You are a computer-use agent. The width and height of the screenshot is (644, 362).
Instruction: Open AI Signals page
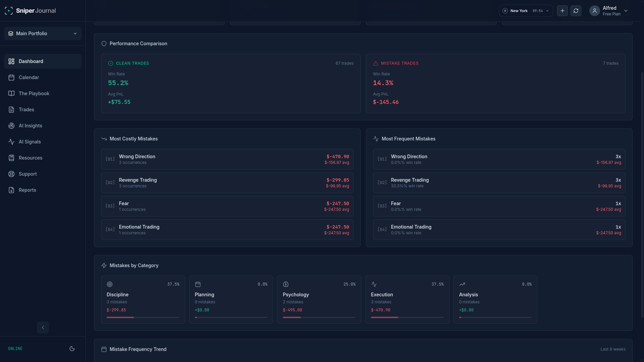coord(43,142)
